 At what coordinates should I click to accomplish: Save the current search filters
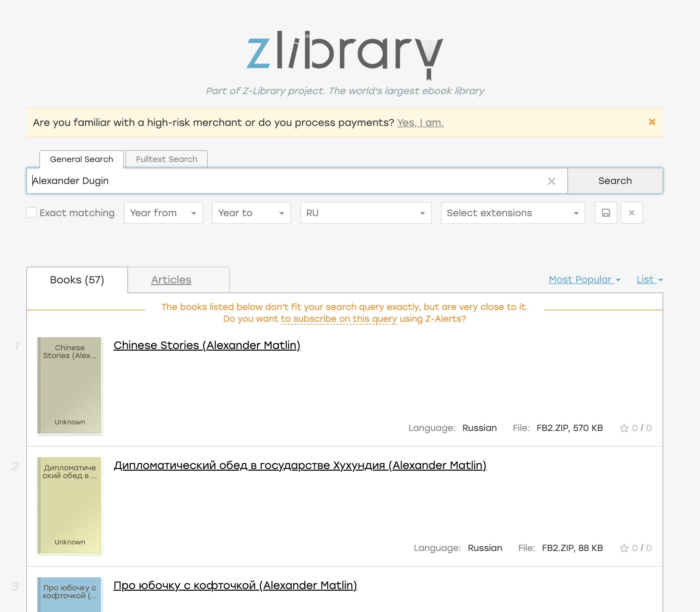click(606, 213)
